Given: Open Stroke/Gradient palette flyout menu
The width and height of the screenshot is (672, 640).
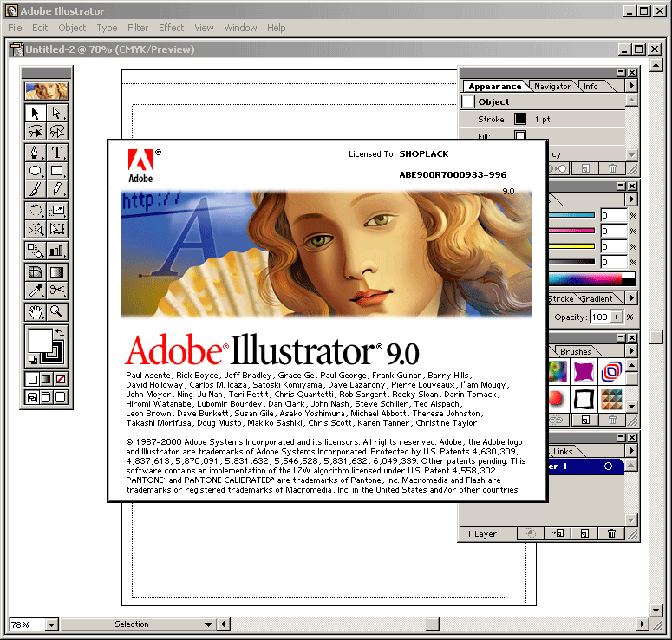Looking at the screenshot, I should tap(631, 298).
